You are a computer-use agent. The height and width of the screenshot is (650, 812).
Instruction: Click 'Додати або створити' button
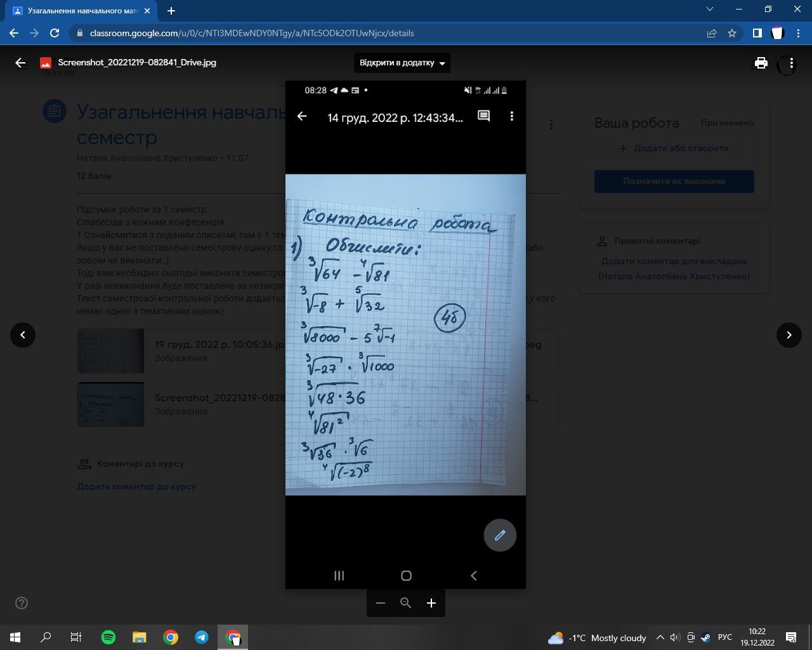tap(674, 148)
